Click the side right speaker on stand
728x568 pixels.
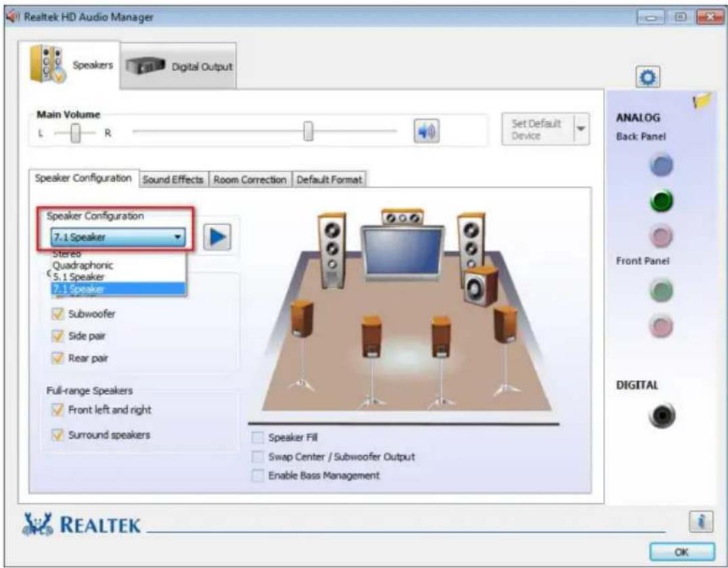505,350
